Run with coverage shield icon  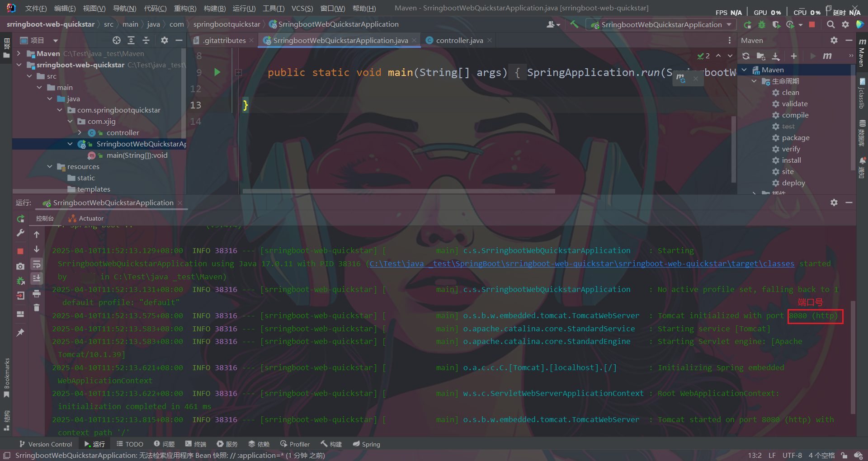pos(776,25)
